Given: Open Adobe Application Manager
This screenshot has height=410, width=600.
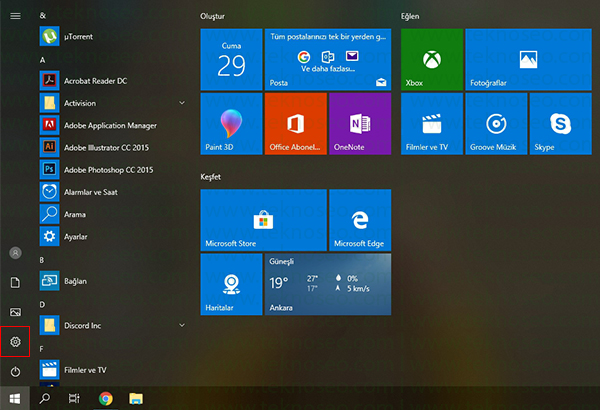Looking at the screenshot, I should [x=112, y=125].
